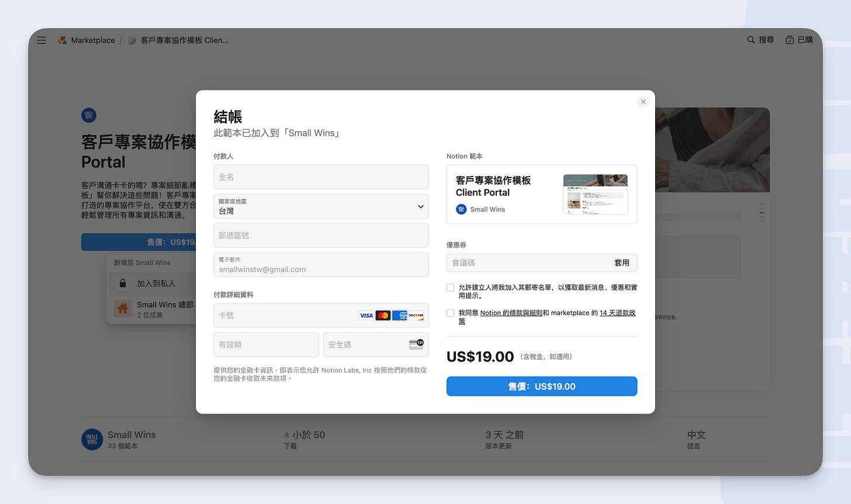This screenshot has height=504, width=851.
Task: Click the lock icon beside 加入到私人
Action: [123, 283]
